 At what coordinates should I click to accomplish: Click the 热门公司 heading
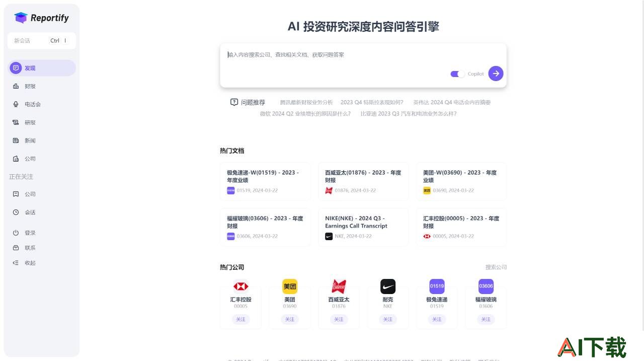point(232,267)
